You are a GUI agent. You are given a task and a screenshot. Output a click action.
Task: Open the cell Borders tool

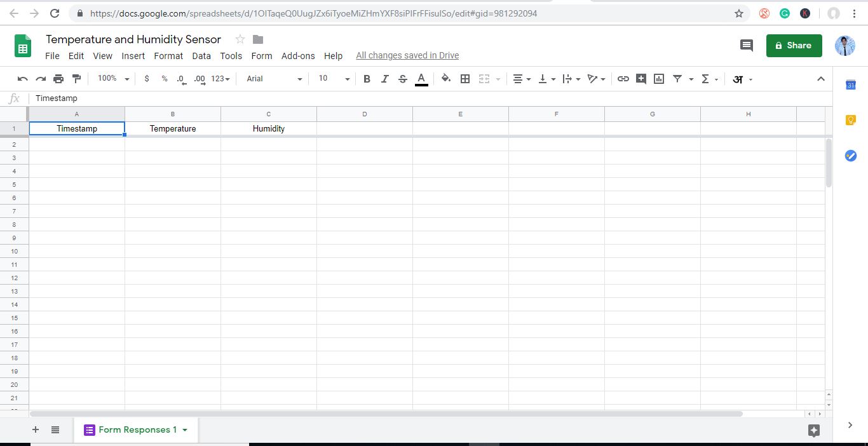click(x=465, y=79)
